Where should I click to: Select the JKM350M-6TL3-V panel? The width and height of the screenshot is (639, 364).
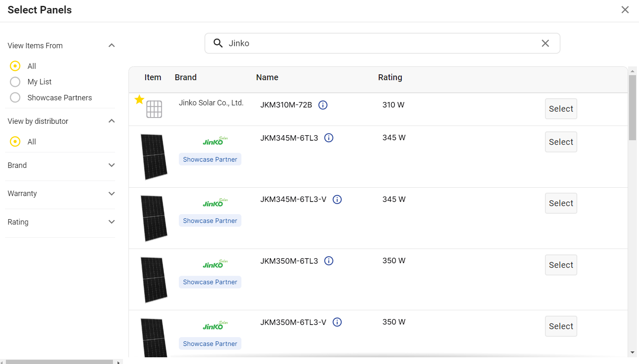(x=561, y=326)
